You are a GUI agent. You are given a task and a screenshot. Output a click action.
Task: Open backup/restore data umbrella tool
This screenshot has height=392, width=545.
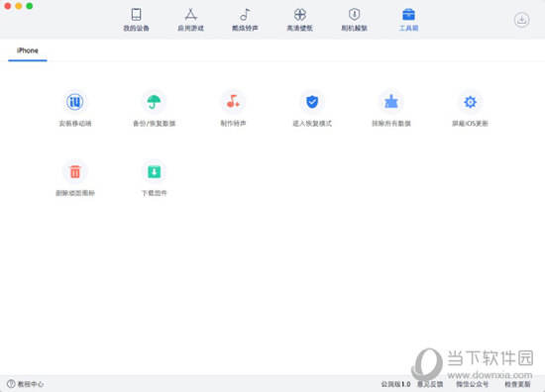point(154,108)
